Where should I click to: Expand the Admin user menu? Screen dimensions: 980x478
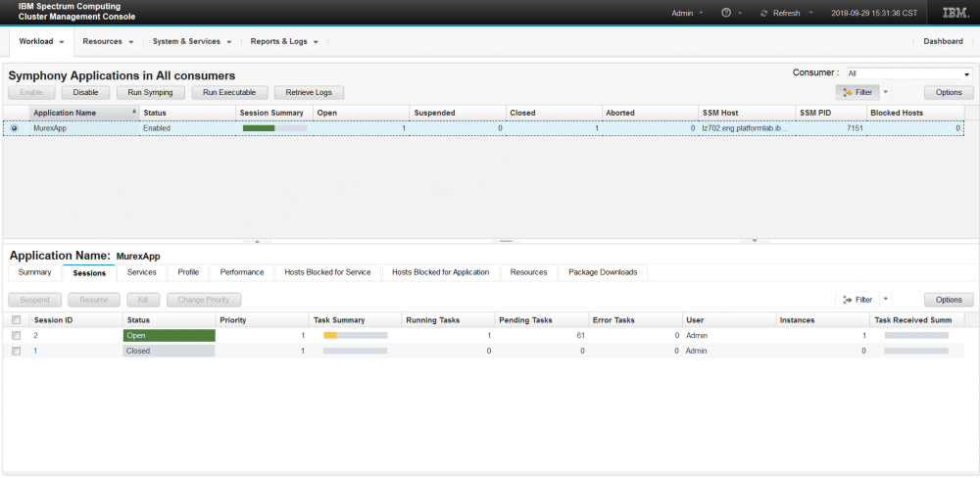coord(688,14)
